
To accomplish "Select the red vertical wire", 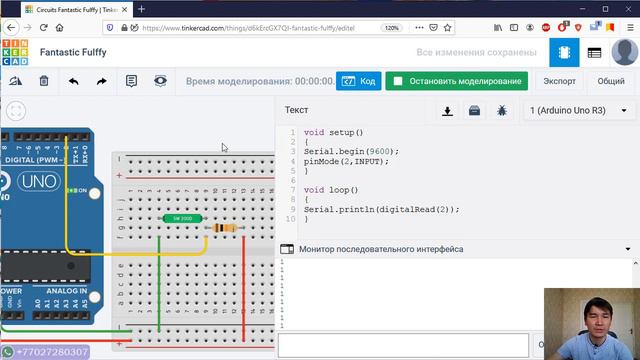I will (244, 288).
